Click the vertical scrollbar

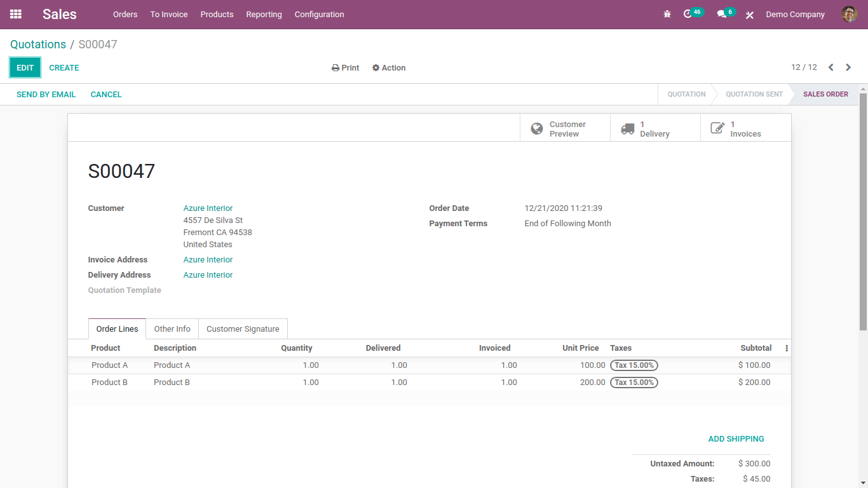863,212
